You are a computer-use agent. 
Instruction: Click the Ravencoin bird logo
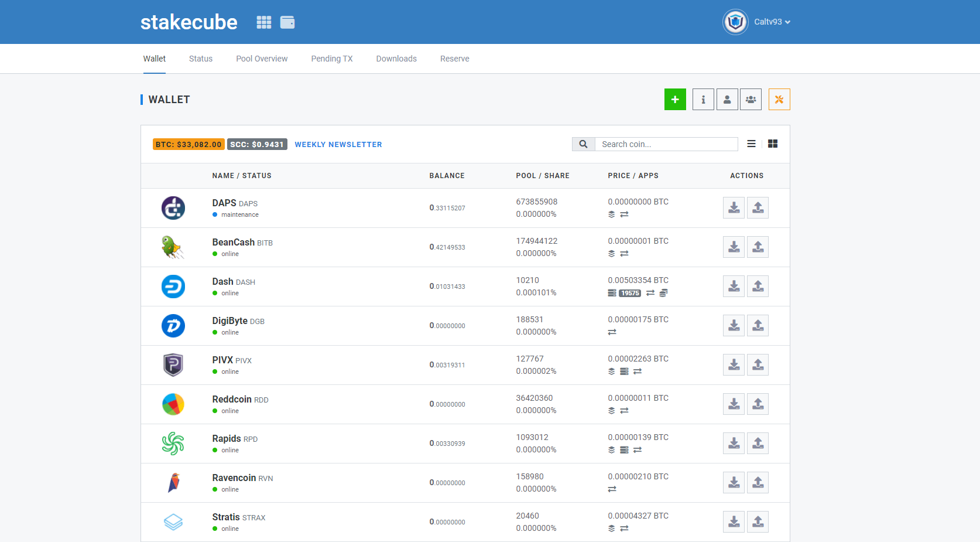(x=173, y=483)
